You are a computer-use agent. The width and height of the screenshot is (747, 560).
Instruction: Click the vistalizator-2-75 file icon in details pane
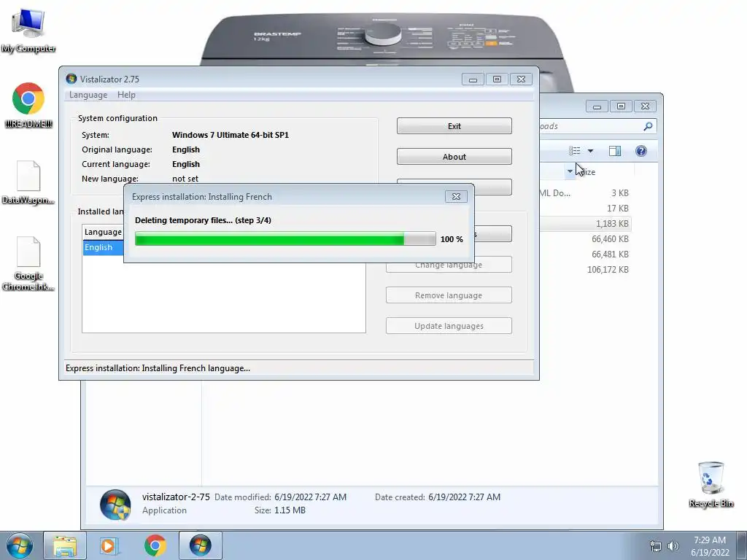pos(115,505)
